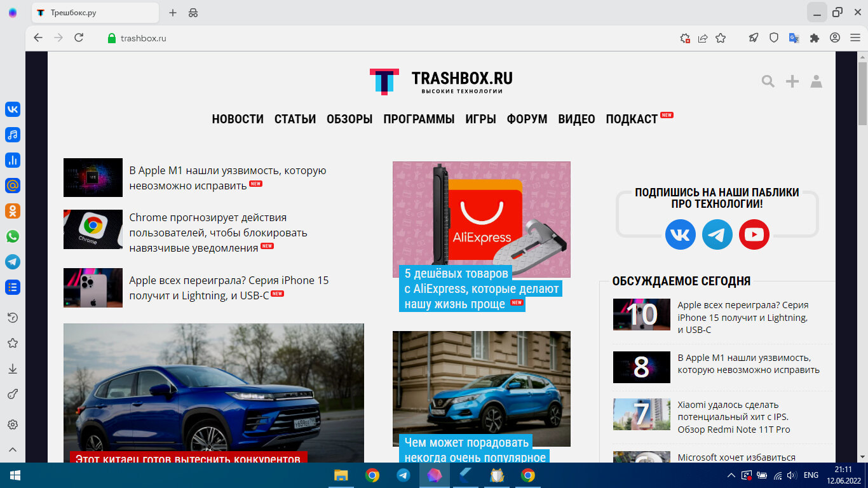Open the НОВОСТИ menu section
Viewport: 868px width, 488px height.
tap(238, 119)
